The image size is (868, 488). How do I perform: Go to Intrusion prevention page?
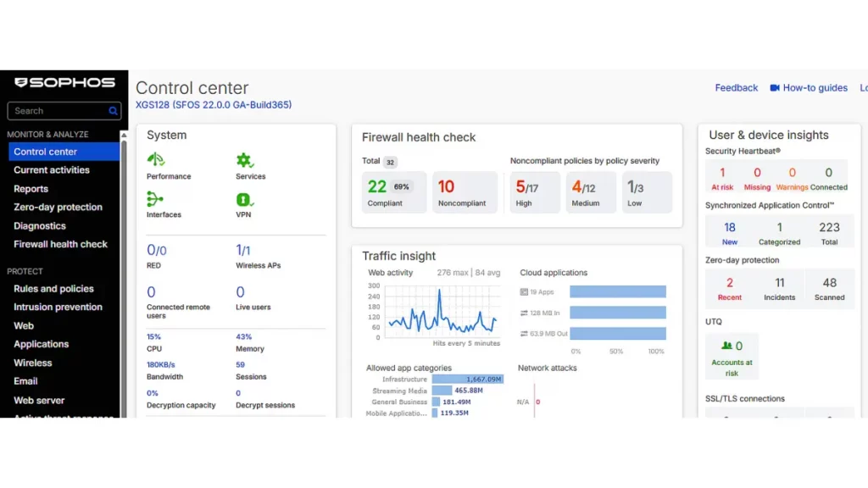pyautogui.click(x=58, y=308)
